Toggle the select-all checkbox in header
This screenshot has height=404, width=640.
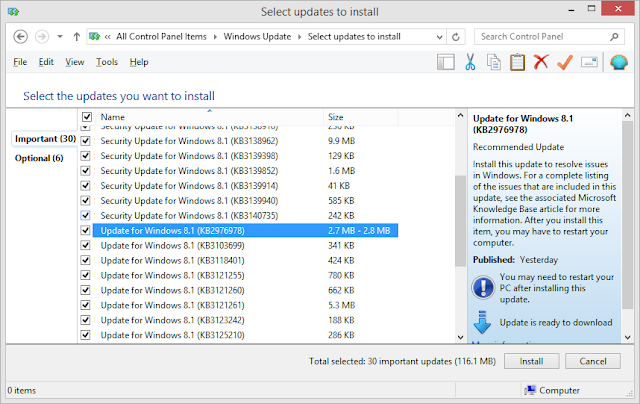[87, 117]
